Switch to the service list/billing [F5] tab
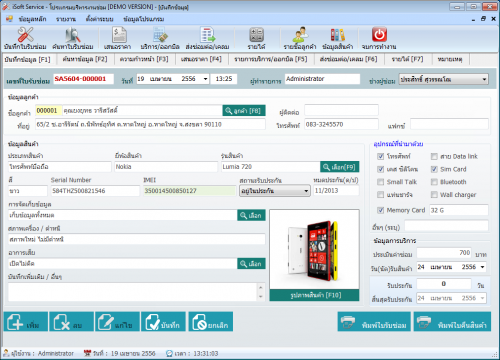The height and width of the screenshot is (360, 500). tap(271, 59)
